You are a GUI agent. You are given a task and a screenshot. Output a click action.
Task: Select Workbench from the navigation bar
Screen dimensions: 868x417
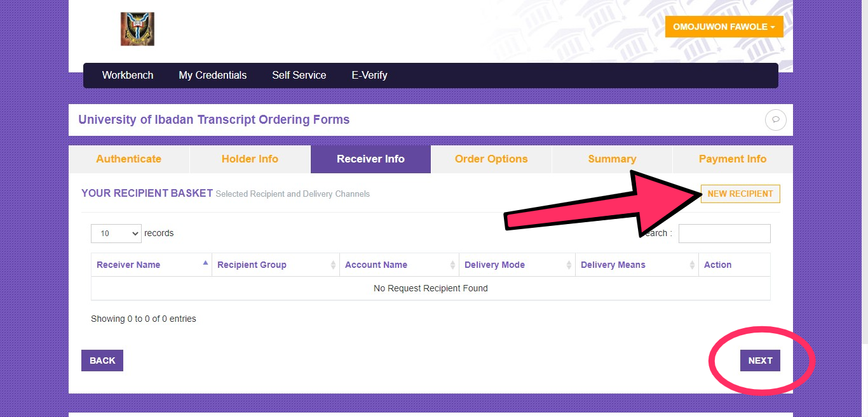tap(127, 75)
